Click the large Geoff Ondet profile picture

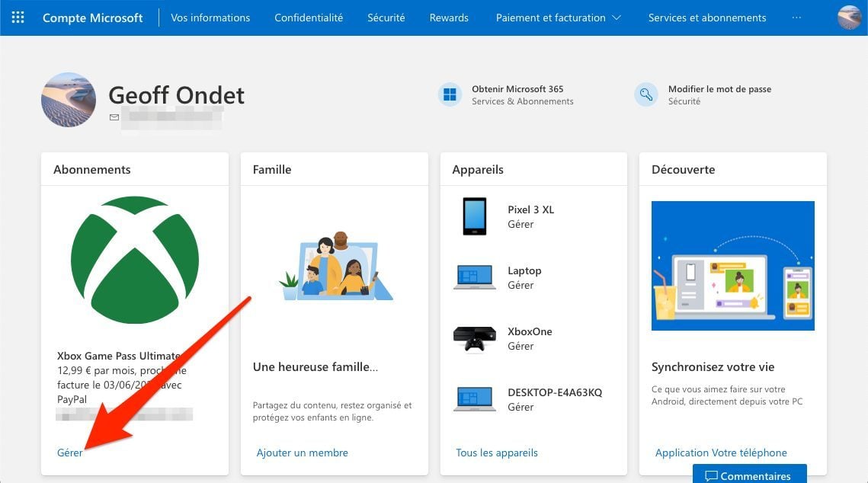click(x=69, y=100)
